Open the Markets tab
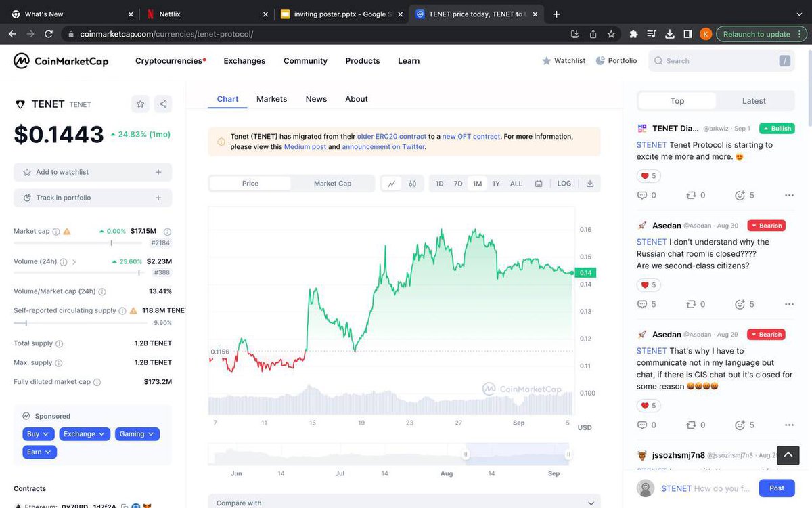The image size is (812, 508). [x=272, y=99]
